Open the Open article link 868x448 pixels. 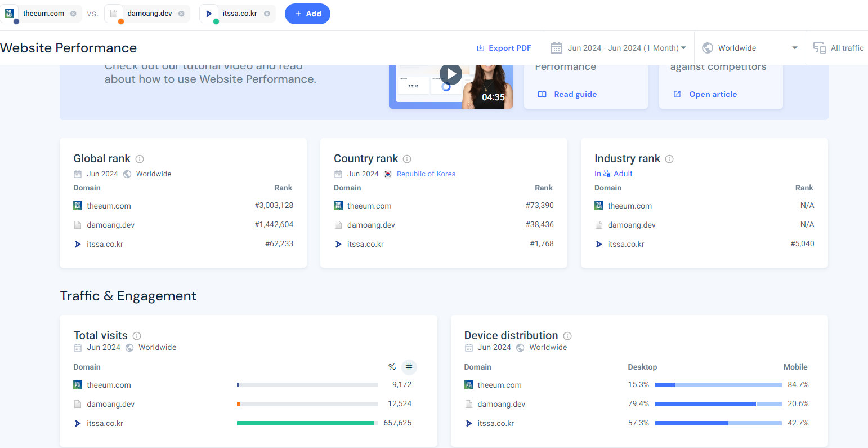(x=713, y=94)
